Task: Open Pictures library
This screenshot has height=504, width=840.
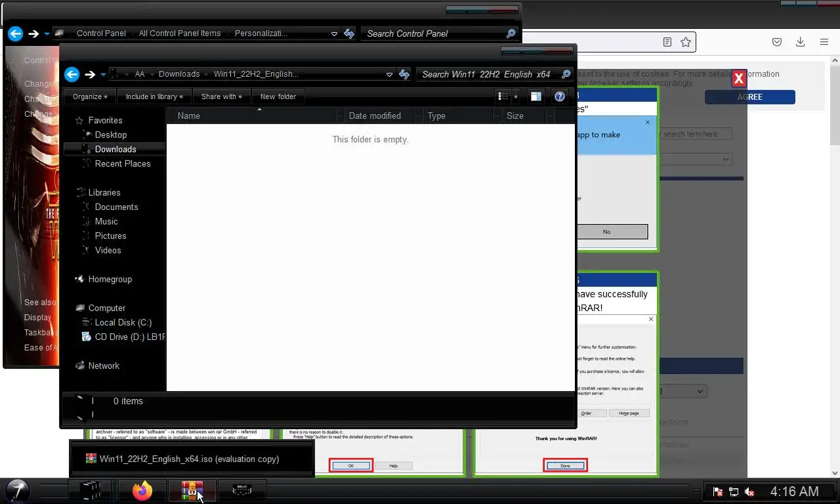Action: click(110, 236)
